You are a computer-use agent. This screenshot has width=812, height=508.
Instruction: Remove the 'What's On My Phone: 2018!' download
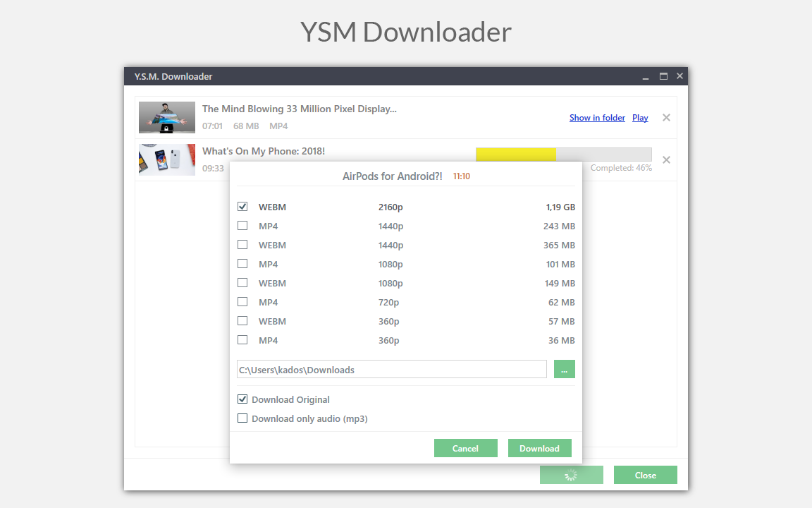coord(666,159)
